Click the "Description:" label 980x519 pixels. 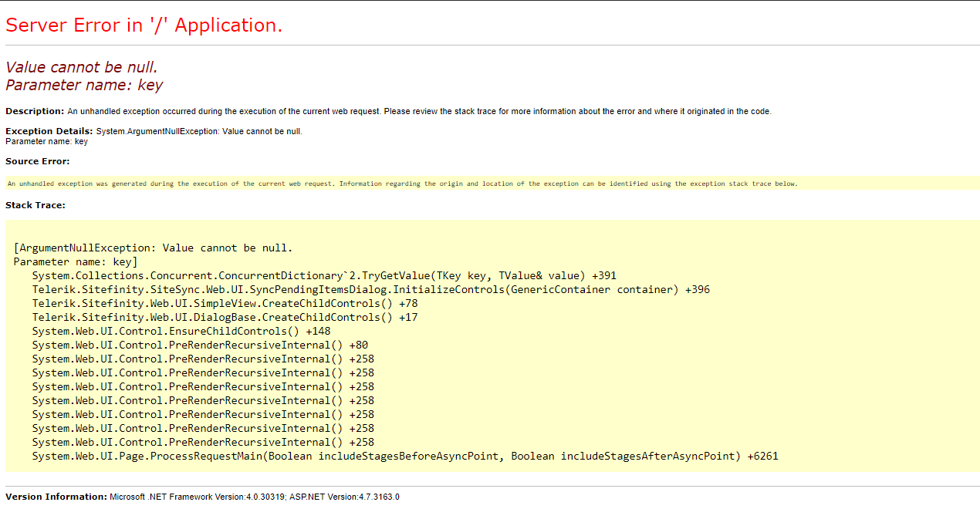tap(35, 111)
